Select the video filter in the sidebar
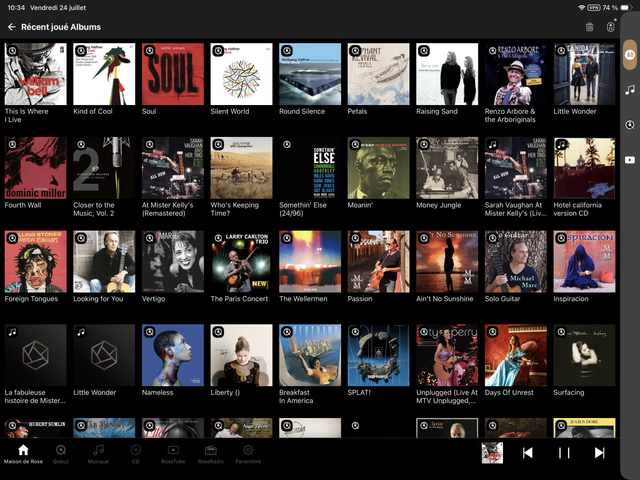 click(x=630, y=160)
